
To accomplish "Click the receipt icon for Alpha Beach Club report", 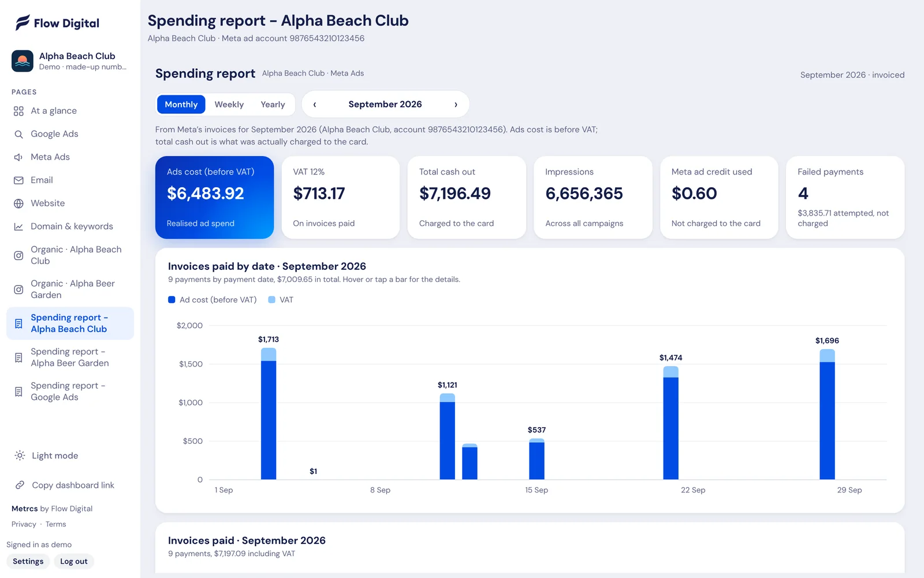I will pos(18,324).
